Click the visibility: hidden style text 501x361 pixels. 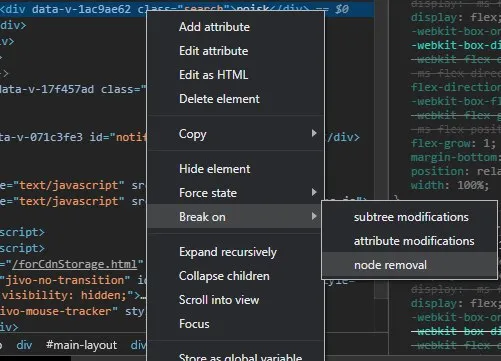click(64, 295)
